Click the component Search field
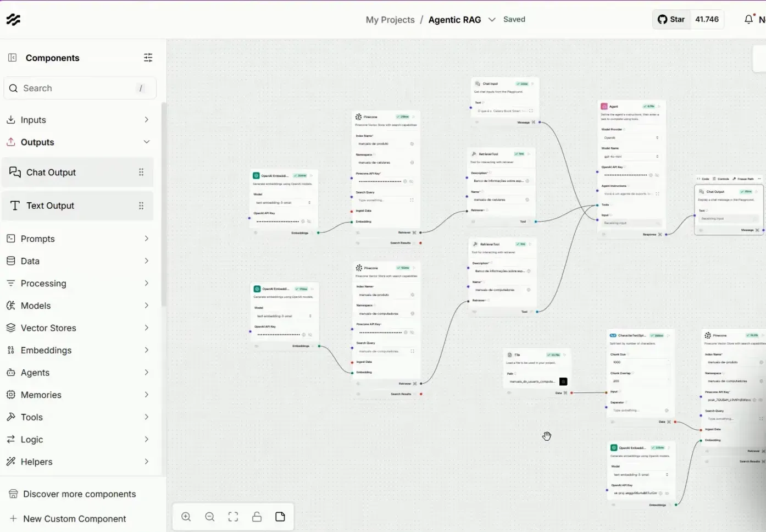Image resolution: width=766 pixels, height=532 pixels. tap(80, 88)
